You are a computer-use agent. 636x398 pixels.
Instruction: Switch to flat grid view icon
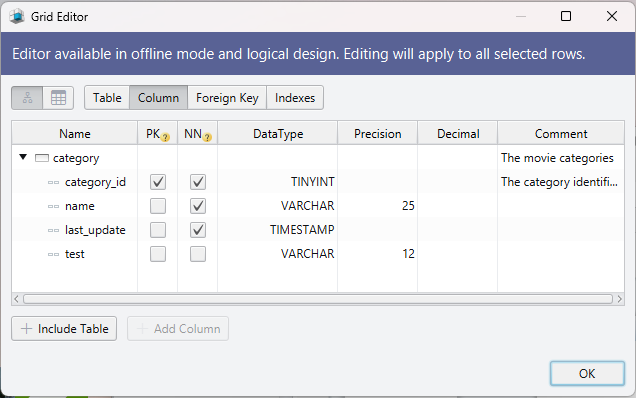click(58, 98)
